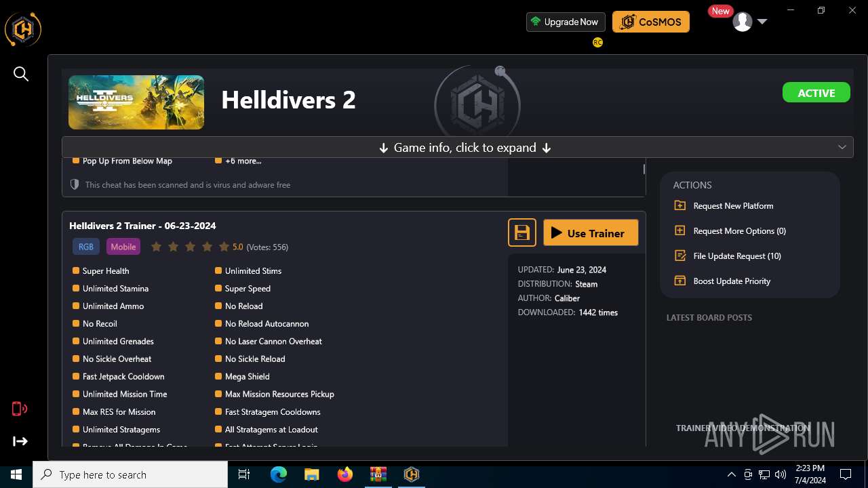The width and height of the screenshot is (868, 488).
Task: Click All Stratagems at Loadout option
Action: click(x=266, y=429)
